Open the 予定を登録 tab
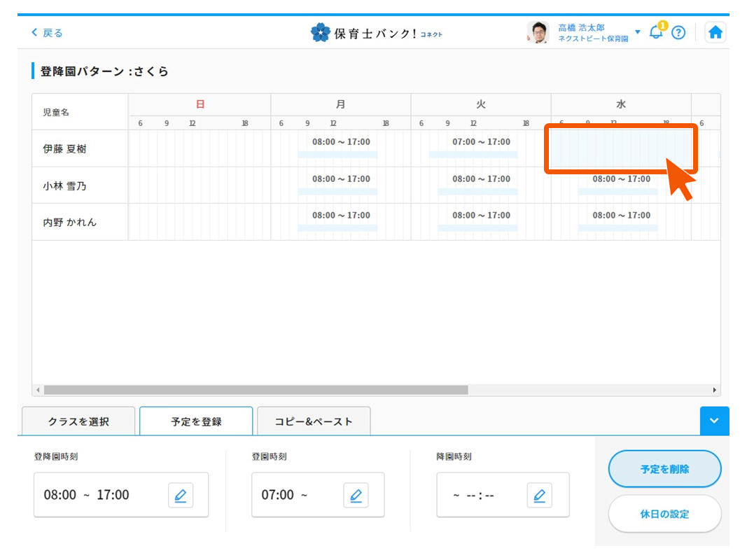The image size is (747, 560). coord(196,421)
